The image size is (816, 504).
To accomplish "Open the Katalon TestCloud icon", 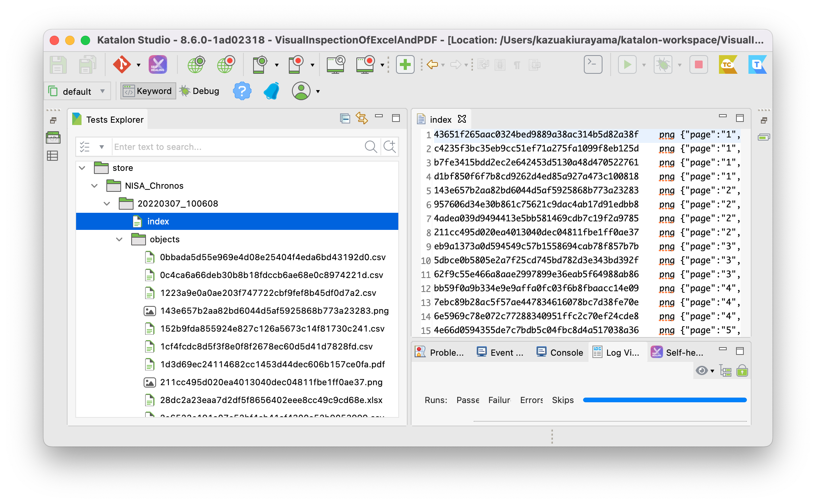I will (x=727, y=64).
